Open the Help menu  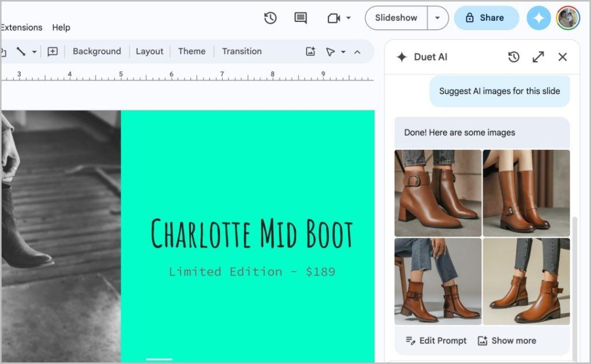click(x=61, y=28)
